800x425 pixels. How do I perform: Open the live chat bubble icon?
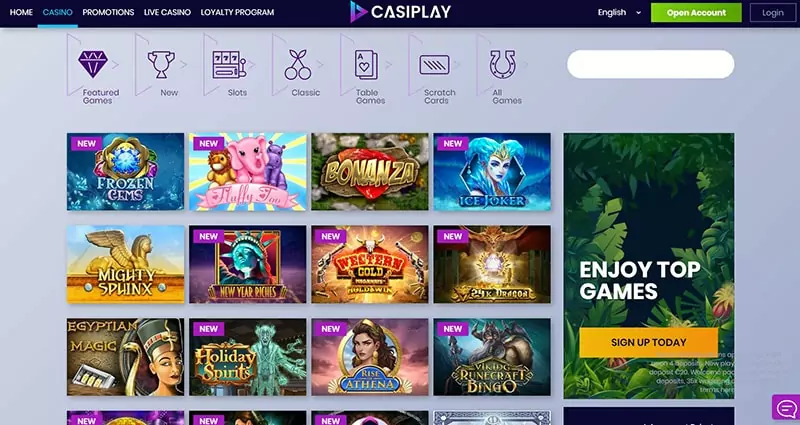[786, 407]
